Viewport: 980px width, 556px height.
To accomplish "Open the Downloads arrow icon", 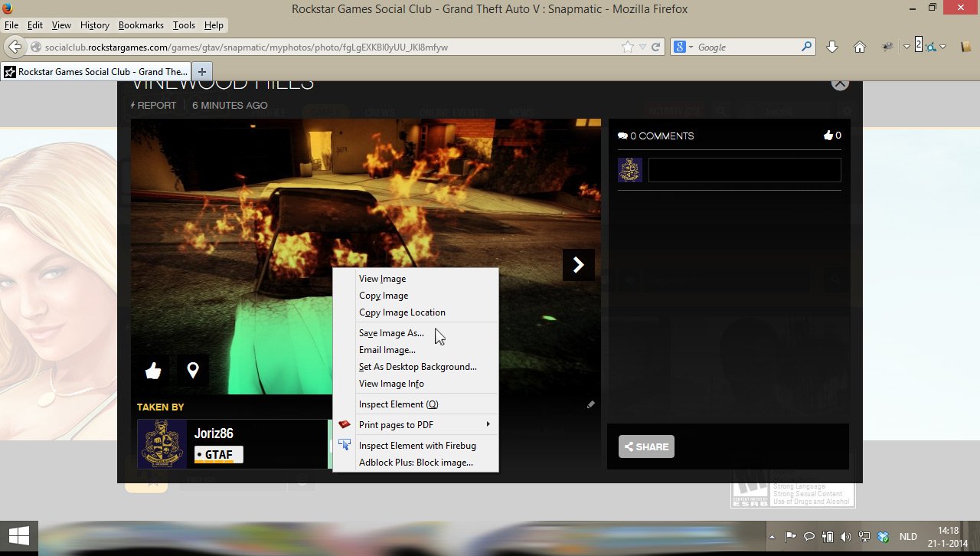I will pos(833,47).
